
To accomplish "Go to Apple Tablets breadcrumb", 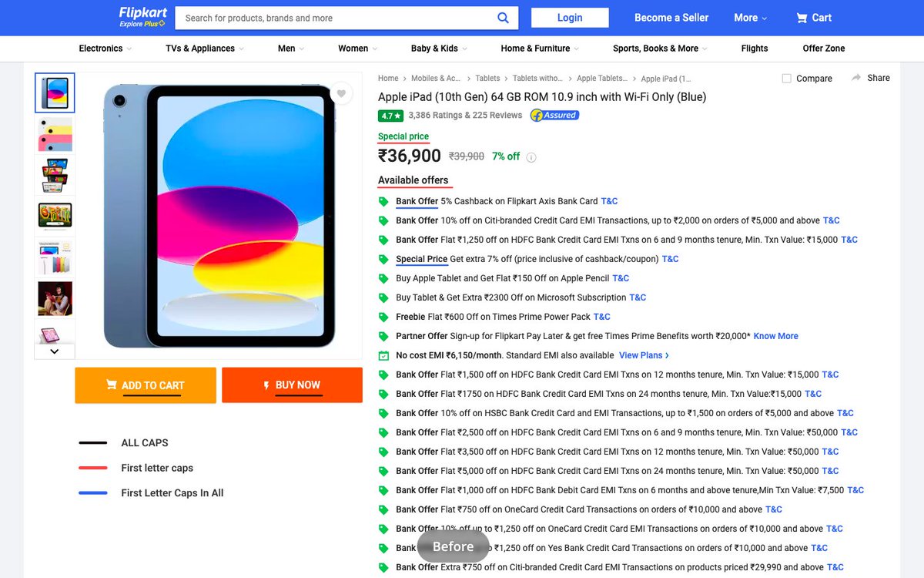I will point(602,79).
